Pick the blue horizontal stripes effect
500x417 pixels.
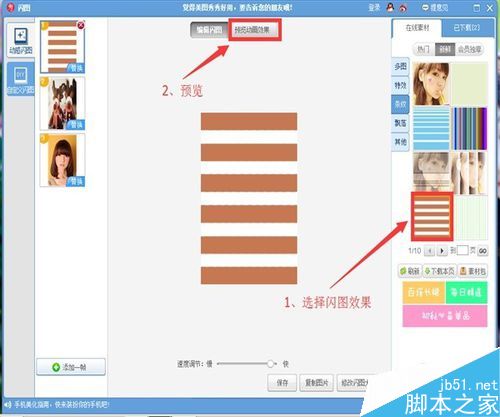tap(431, 128)
